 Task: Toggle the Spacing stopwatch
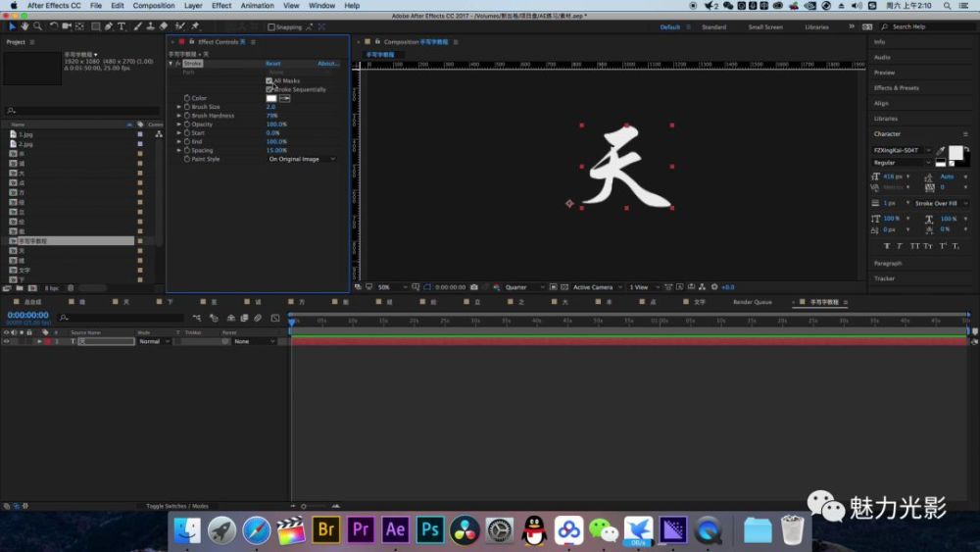(x=187, y=151)
